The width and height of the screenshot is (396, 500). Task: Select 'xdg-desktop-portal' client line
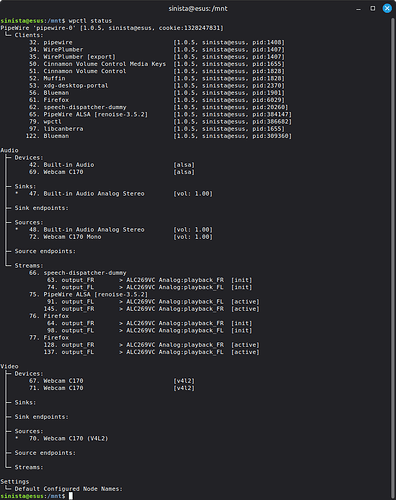[157, 86]
